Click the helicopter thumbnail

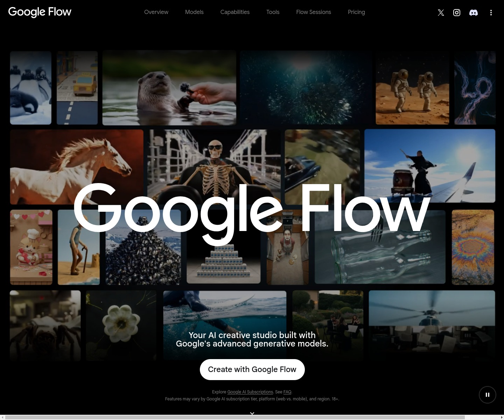click(x=432, y=325)
